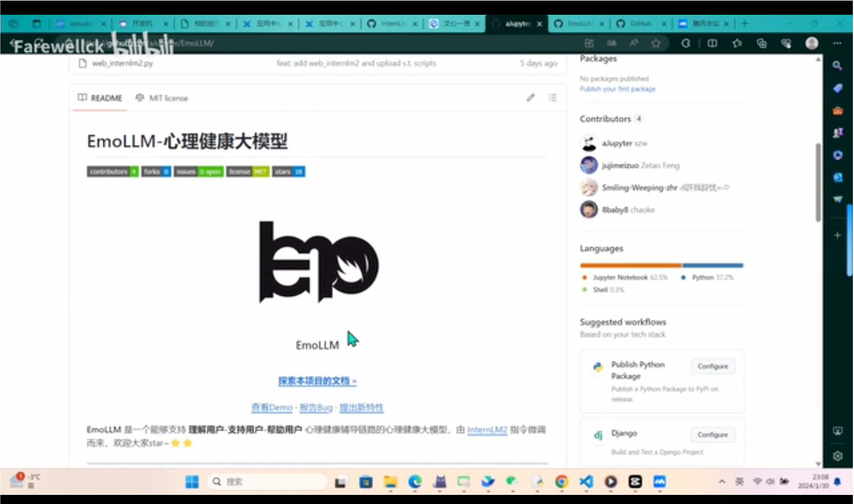The width and height of the screenshot is (854, 504).
Task: Open a new browser tab
Action: (x=745, y=23)
